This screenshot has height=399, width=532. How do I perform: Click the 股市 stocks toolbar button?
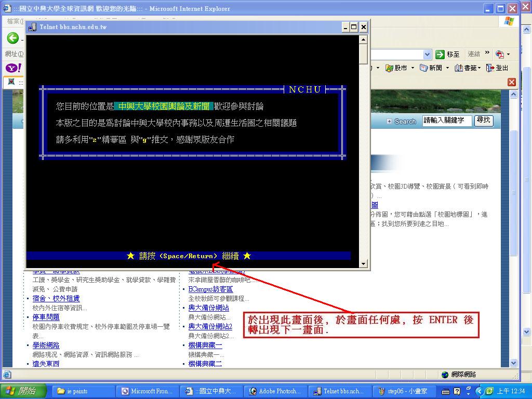coord(396,68)
